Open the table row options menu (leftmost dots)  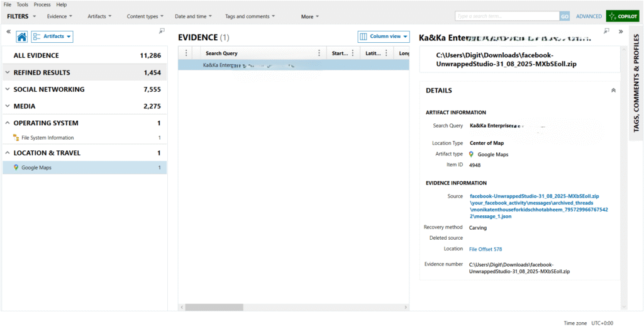[x=186, y=53]
